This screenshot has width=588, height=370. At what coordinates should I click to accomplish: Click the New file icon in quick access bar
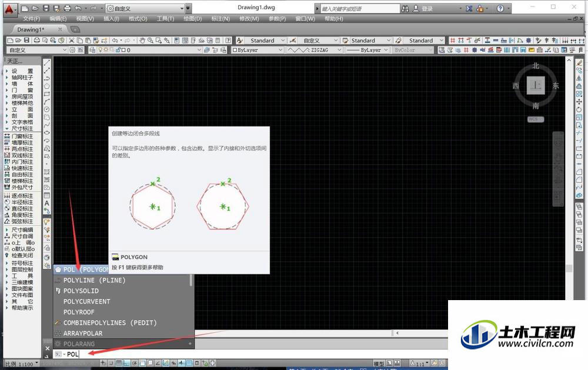tap(25, 8)
